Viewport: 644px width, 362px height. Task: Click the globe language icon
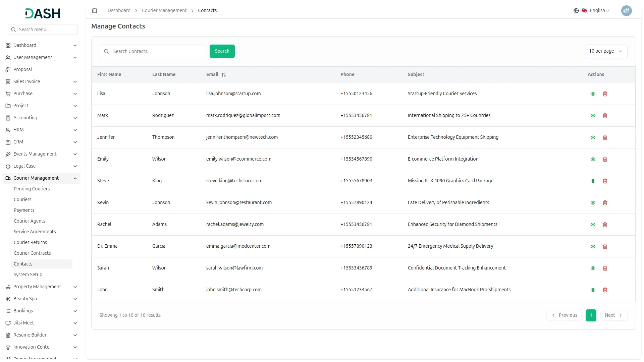(576, 11)
